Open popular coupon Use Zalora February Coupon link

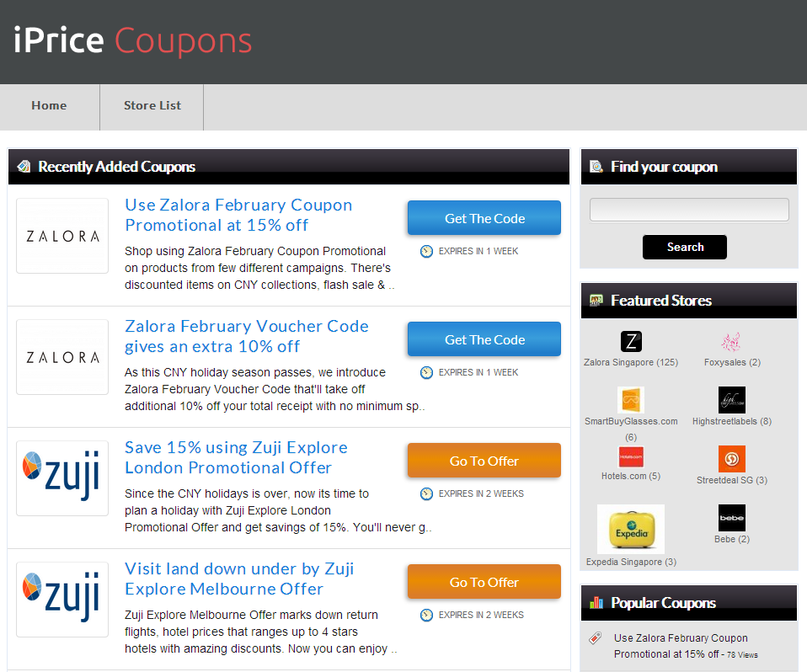681,646
